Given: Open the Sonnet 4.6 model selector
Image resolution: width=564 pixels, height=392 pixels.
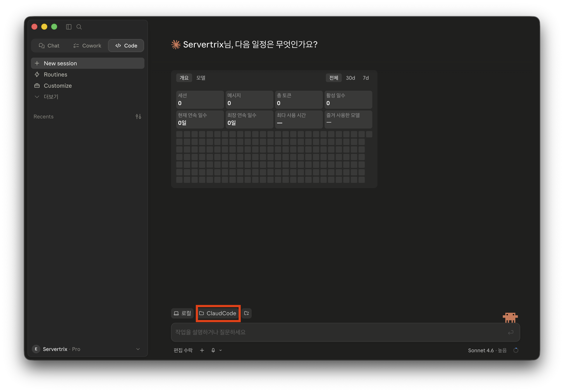Looking at the screenshot, I should point(487,350).
